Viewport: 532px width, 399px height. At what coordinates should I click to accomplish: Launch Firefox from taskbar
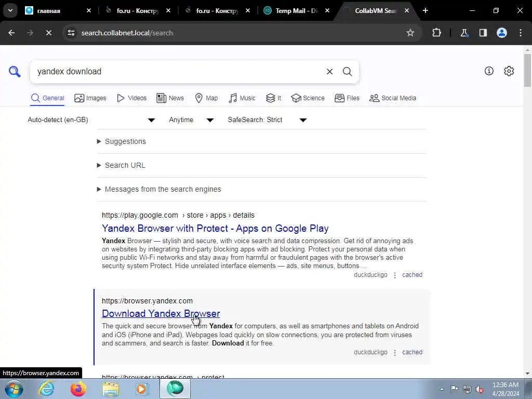pyautogui.click(x=78, y=389)
